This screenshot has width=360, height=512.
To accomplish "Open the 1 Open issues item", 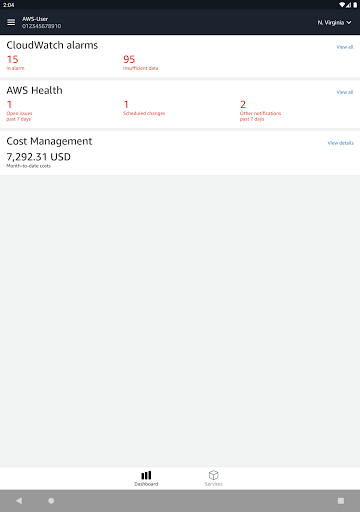I will point(19,110).
